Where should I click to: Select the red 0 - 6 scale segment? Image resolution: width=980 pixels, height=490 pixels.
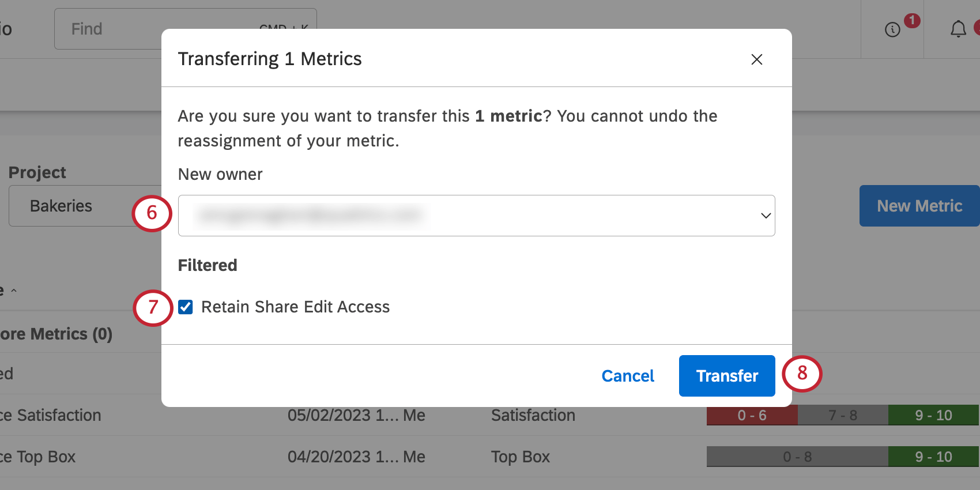point(752,414)
